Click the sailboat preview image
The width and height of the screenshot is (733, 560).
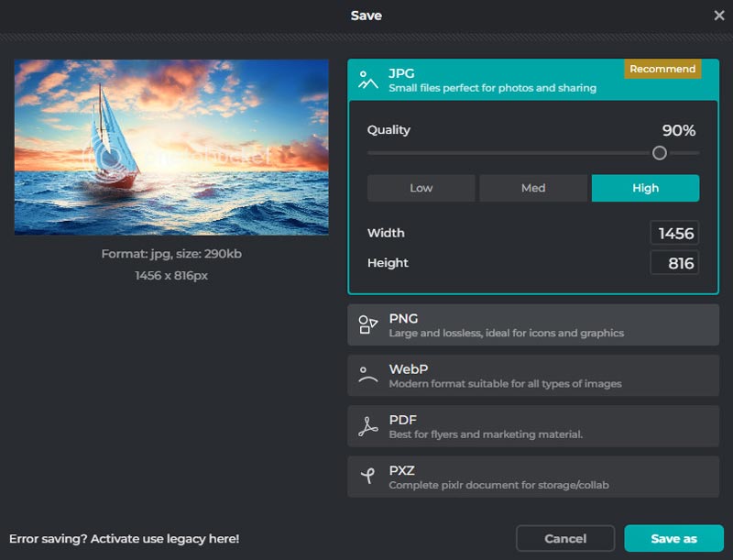point(171,147)
